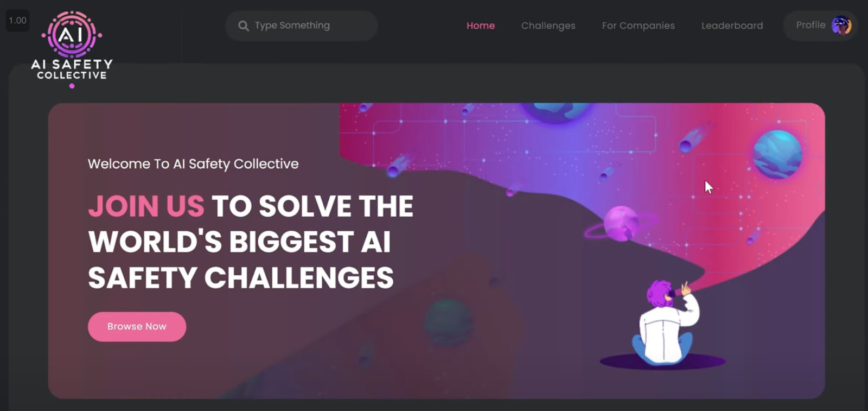Click the profile avatar picture
Image resolution: width=868 pixels, height=411 pixels.
click(x=841, y=25)
